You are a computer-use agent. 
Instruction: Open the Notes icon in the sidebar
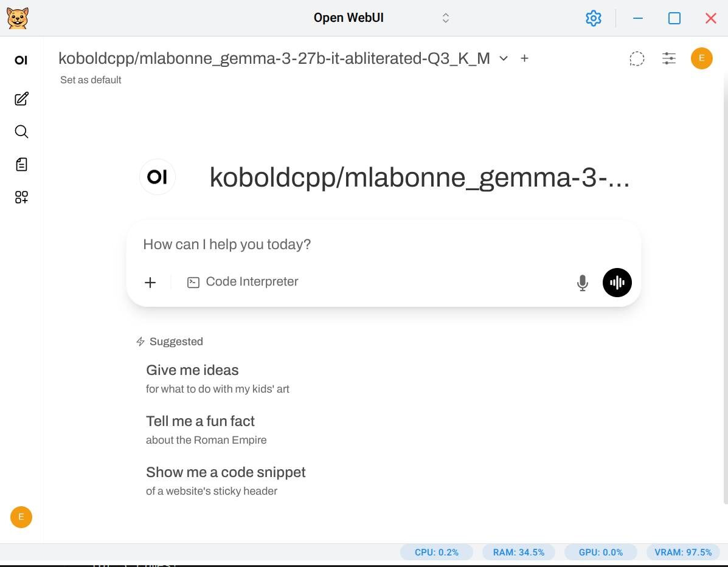click(x=21, y=164)
